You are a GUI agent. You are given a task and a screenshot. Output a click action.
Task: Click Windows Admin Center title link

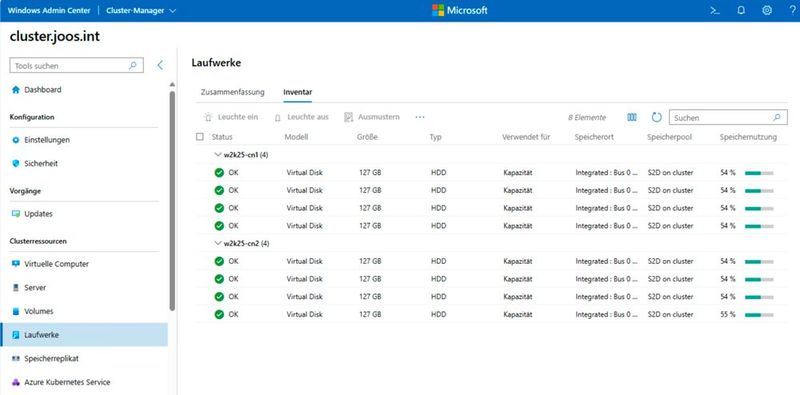[x=49, y=10]
